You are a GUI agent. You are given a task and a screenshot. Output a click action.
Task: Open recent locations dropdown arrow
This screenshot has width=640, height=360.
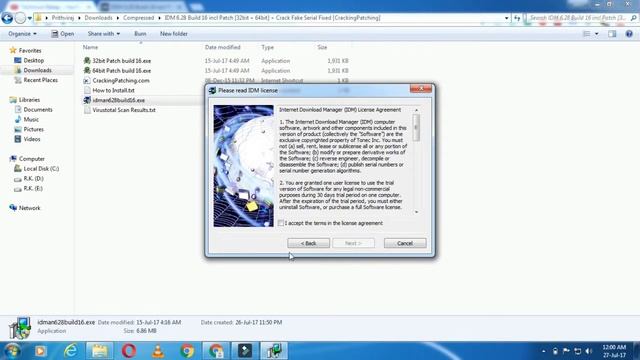click(29, 18)
